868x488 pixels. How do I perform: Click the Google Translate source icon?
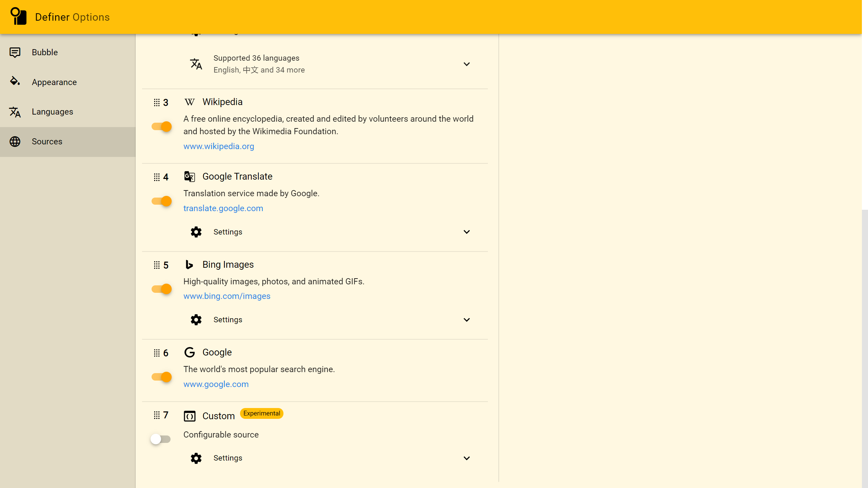coord(190,177)
